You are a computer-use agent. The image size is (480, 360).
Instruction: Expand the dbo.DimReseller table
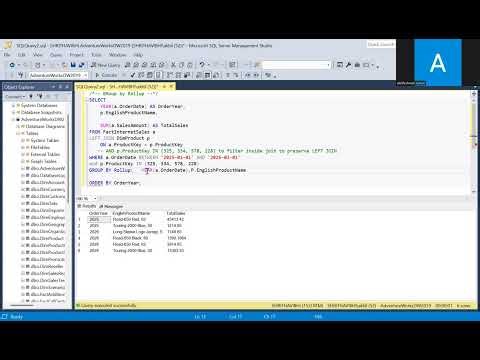click(x=23, y=266)
